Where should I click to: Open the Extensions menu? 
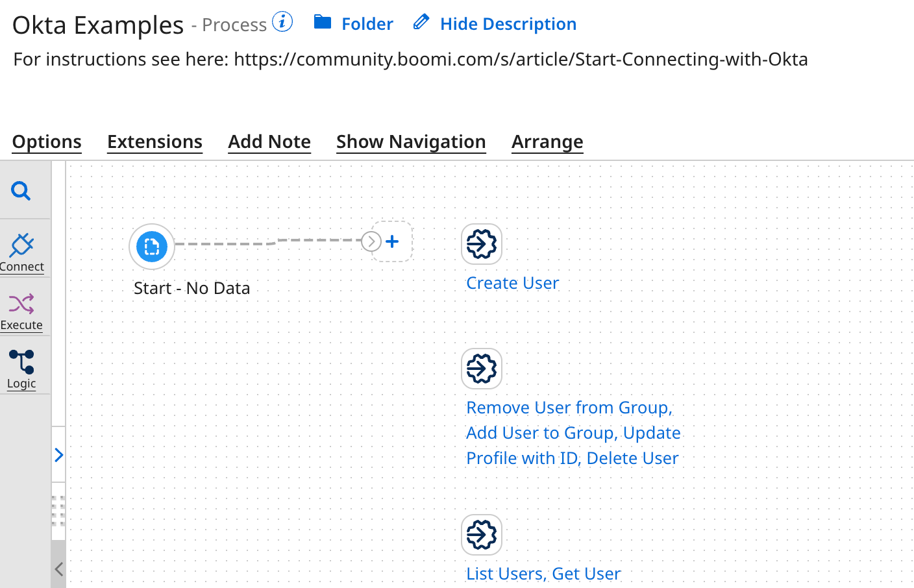[154, 141]
